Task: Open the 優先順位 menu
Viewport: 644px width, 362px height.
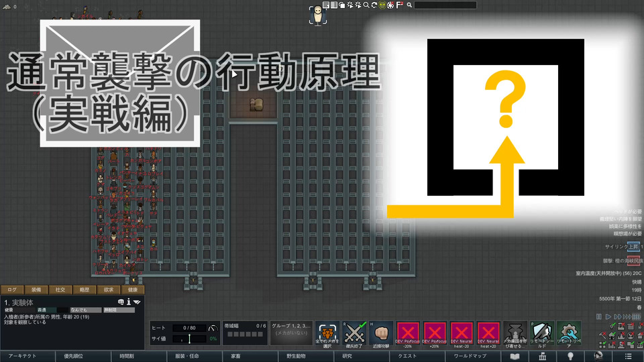Action: point(83,356)
